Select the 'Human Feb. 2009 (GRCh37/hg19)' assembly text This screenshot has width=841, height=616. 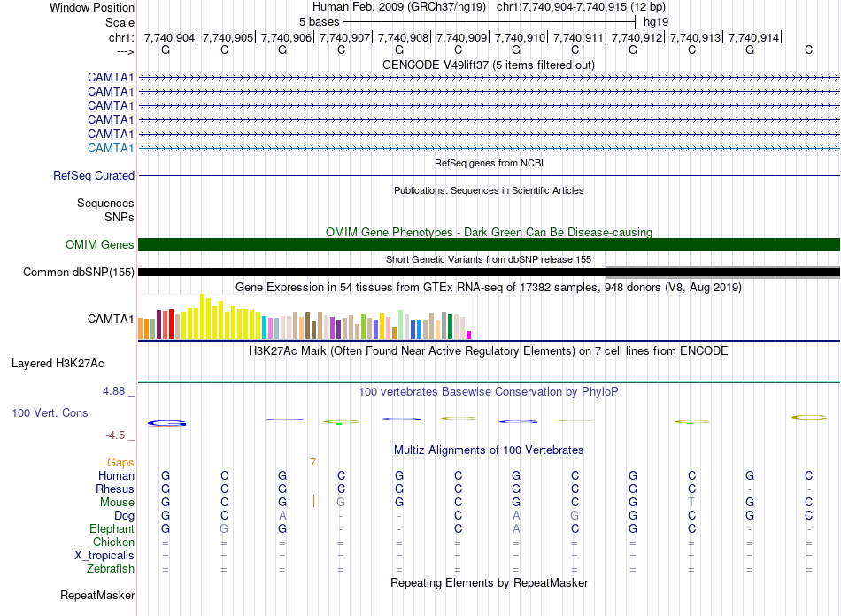399,7
